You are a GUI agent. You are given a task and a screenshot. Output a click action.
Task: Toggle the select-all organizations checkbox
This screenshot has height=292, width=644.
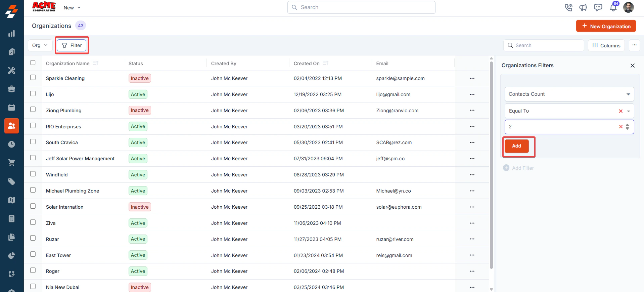(33, 62)
